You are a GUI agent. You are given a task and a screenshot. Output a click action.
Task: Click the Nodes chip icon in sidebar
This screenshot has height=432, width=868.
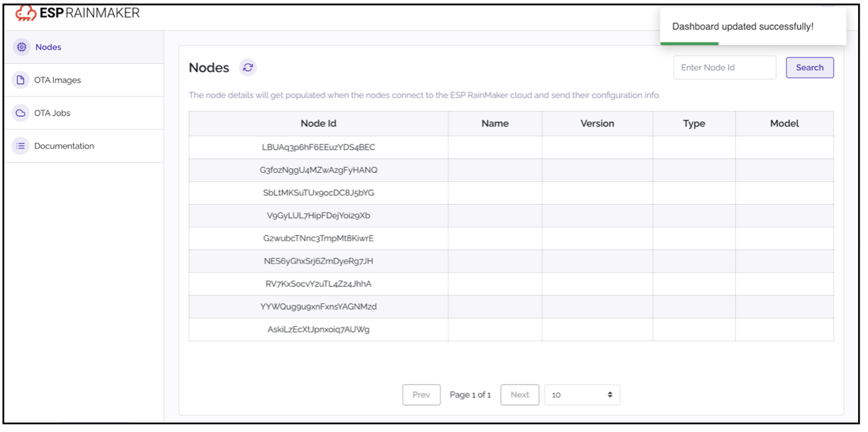coord(21,47)
